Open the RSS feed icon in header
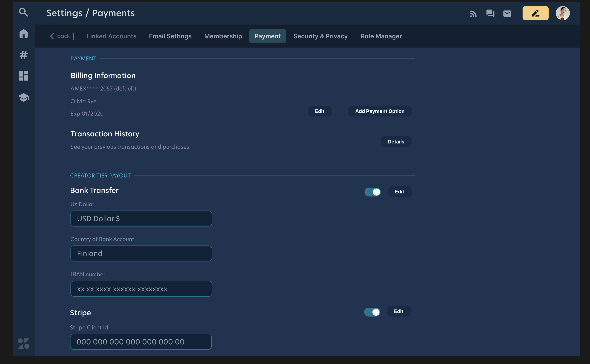This screenshot has width=590, height=364. (473, 14)
